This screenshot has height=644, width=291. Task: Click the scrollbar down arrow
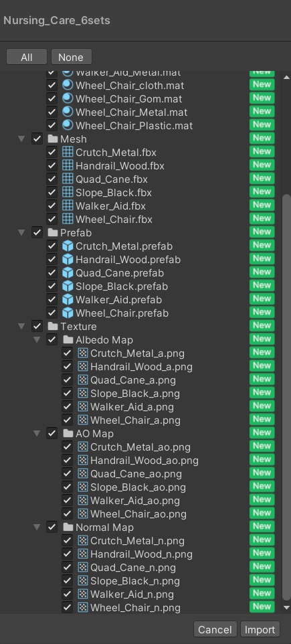click(x=286, y=607)
